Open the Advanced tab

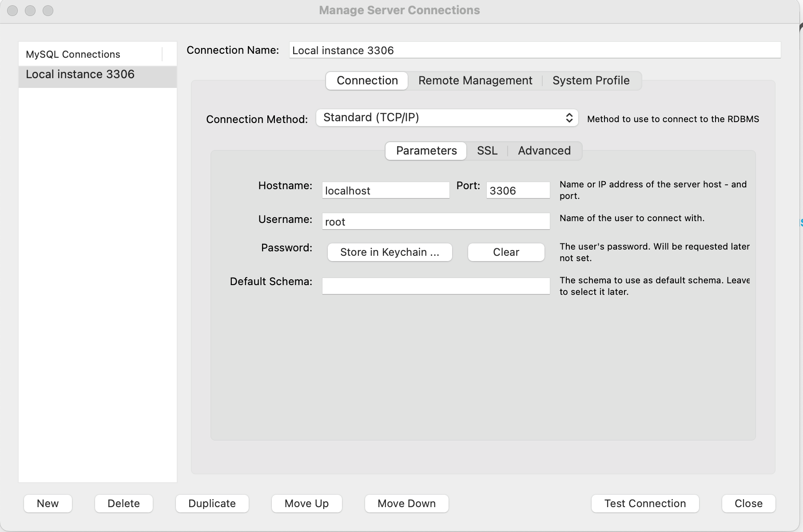tap(544, 151)
